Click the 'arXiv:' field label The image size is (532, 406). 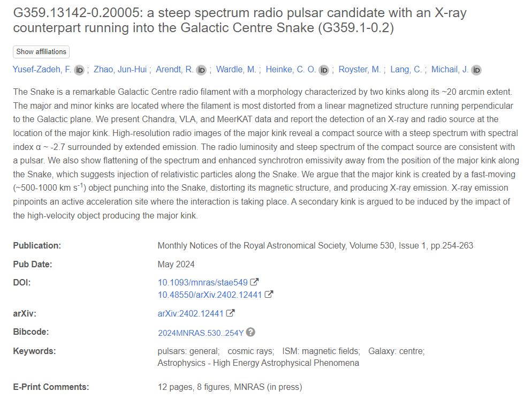(x=25, y=313)
